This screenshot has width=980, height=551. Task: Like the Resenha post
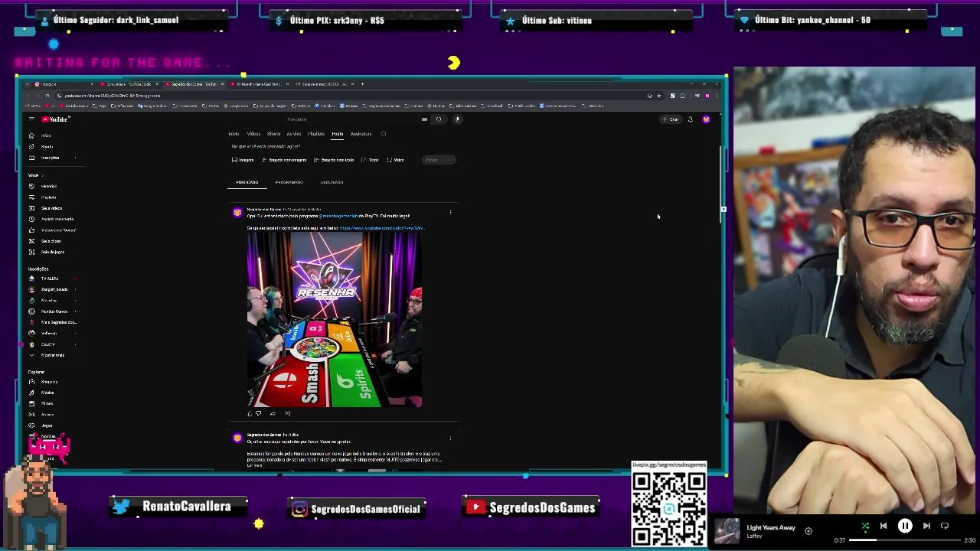pyautogui.click(x=249, y=413)
